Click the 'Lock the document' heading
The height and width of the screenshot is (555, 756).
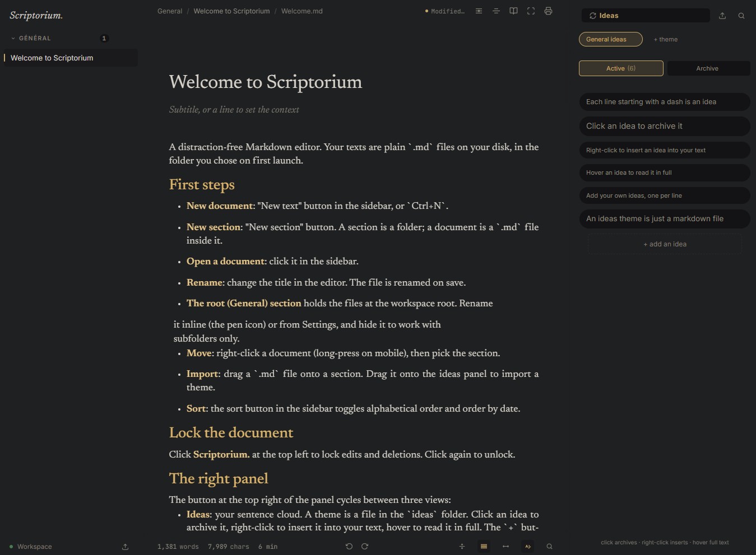[231, 433]
